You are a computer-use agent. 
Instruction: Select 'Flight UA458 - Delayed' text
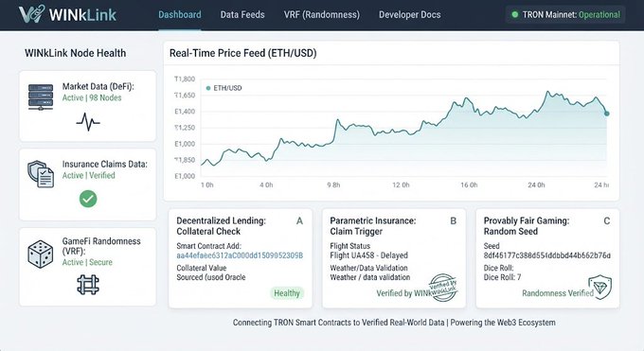pos(368,255)
